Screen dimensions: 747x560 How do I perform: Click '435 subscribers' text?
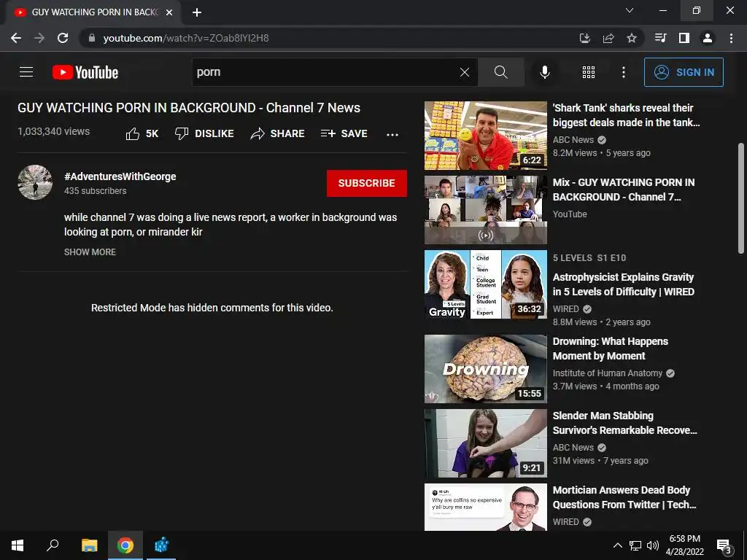tap(96, 191)
